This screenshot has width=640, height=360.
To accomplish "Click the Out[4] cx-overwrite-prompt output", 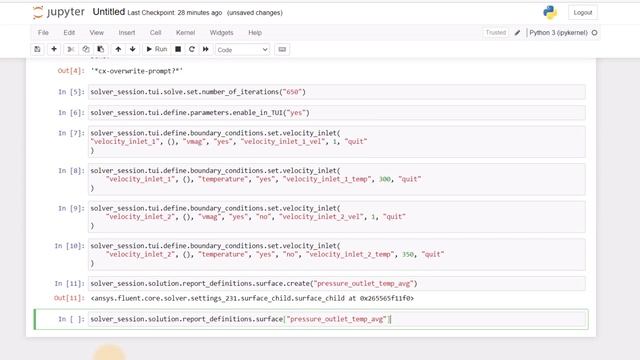I will click(137, 71).
